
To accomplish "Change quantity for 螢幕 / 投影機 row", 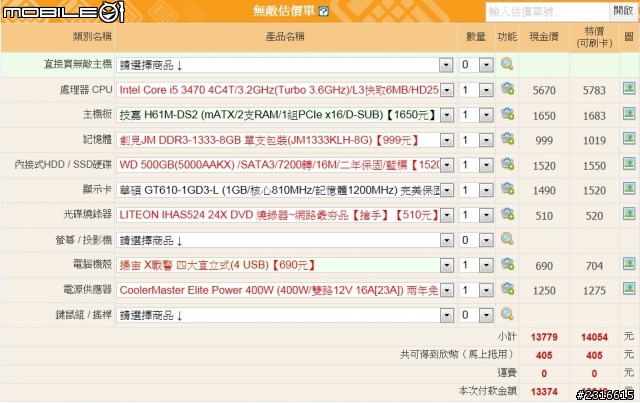I will tap(476, 240).
